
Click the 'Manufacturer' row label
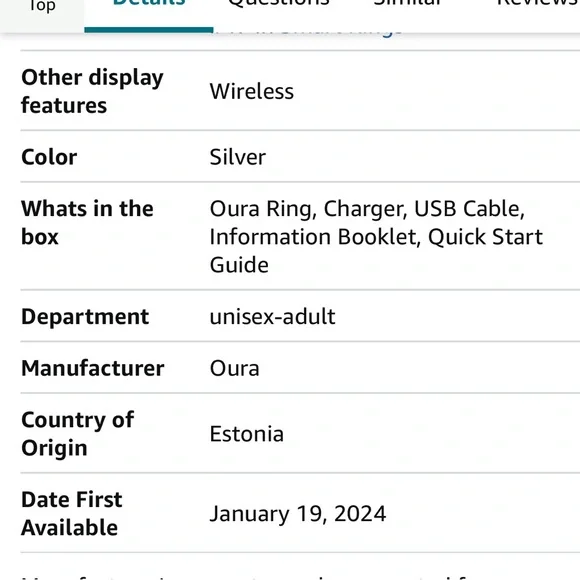pos(92,368)
